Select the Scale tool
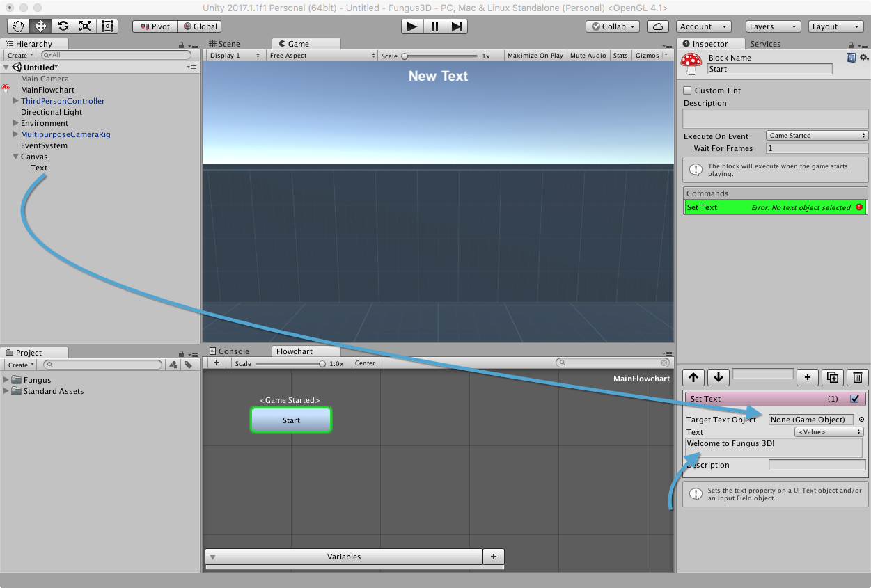 86,26
